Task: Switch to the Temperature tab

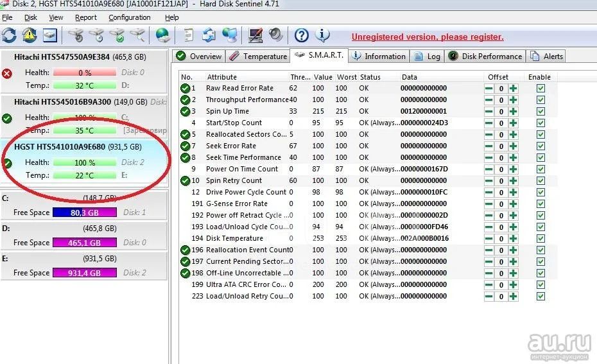Action: click(x=258, y=56)
